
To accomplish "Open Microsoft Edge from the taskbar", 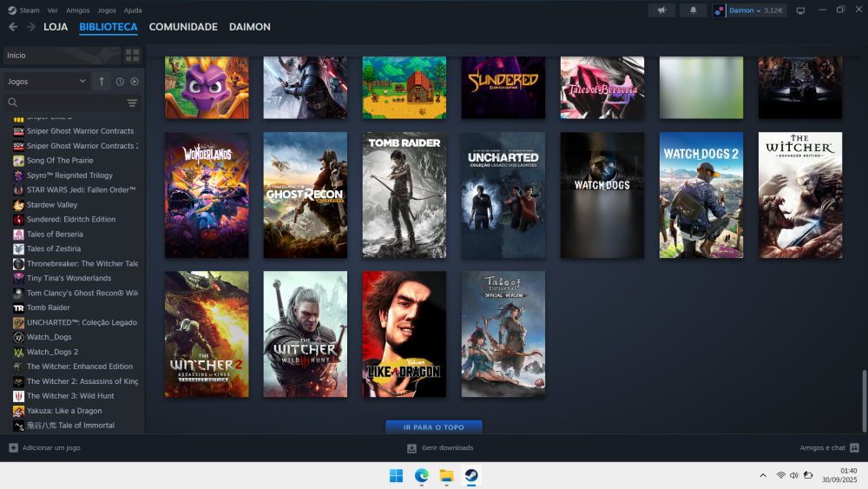I will coord(422,475).
